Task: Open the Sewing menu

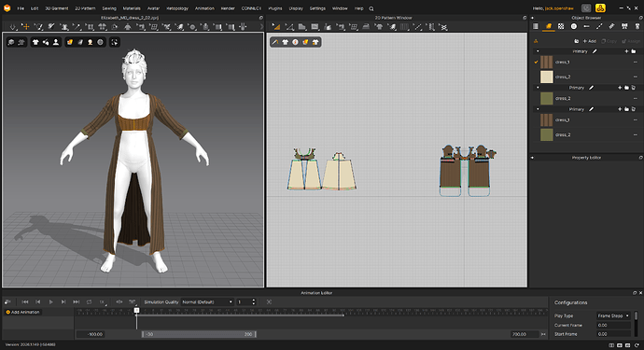Action: pyautogui.click(x=109, y=8)
